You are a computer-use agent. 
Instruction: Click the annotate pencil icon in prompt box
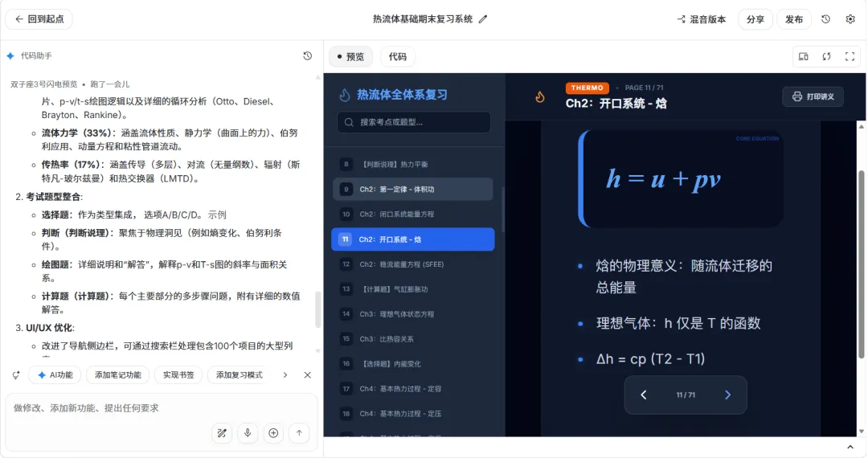pyautogui.click(x=222, y=433)
